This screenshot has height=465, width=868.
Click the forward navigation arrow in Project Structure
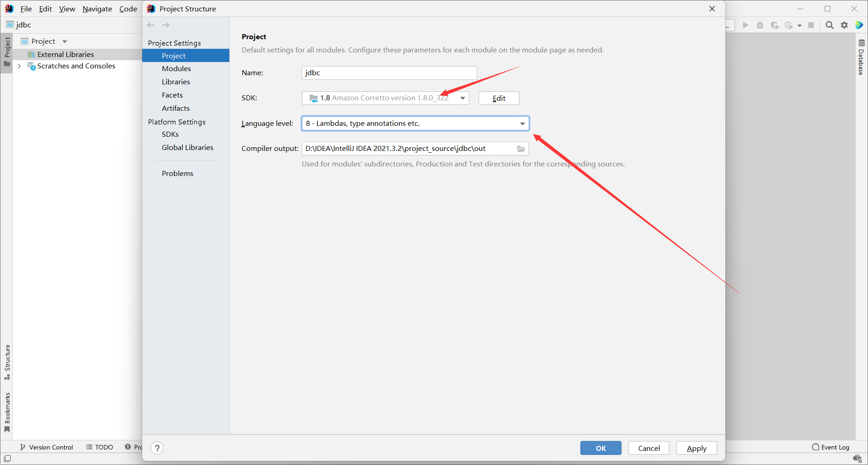click(x=166, y=25)
